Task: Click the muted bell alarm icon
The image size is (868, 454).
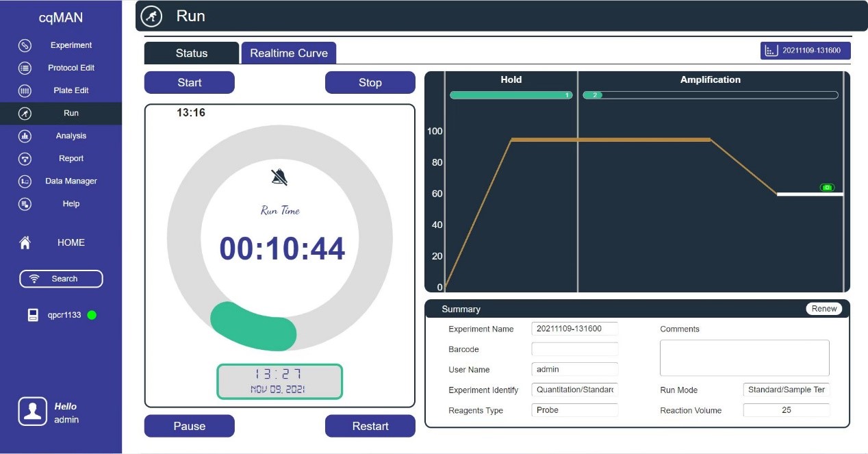Action: 279,177
